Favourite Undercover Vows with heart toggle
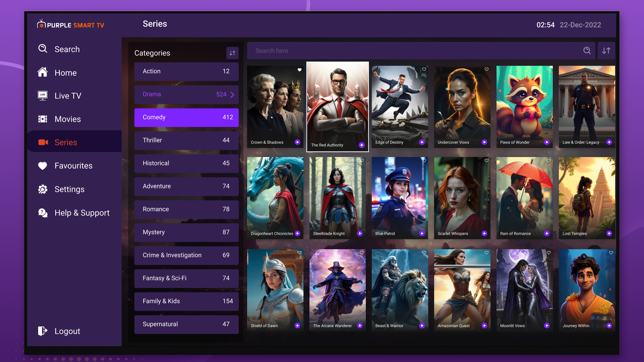This screenshot has width=644, height=362. pos(486,69)
